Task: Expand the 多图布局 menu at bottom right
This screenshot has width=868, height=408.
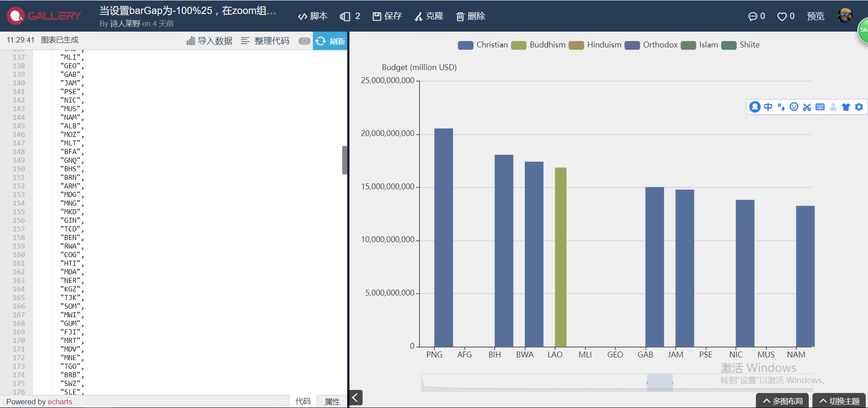Action: click(x=782, y=400)
